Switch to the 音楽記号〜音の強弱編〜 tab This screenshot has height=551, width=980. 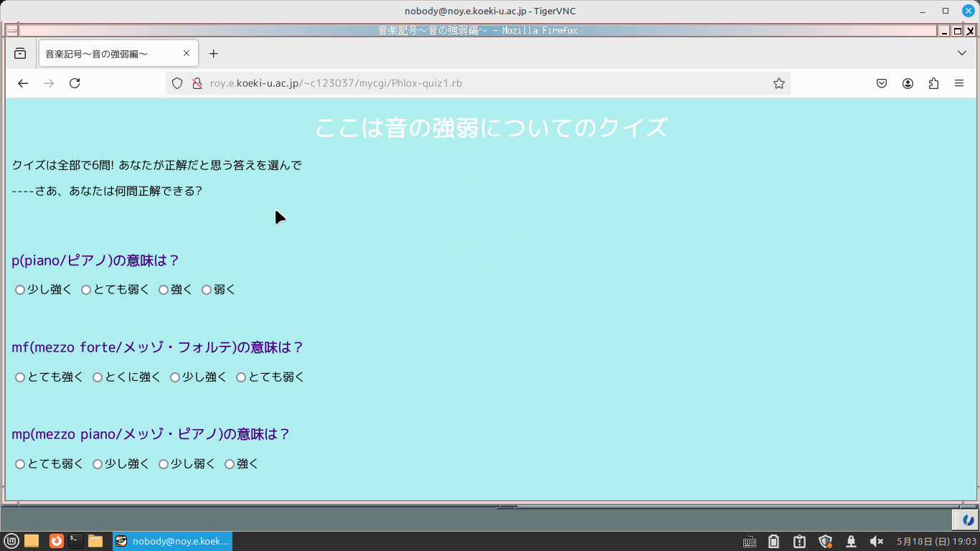click(x=108, y=54)
